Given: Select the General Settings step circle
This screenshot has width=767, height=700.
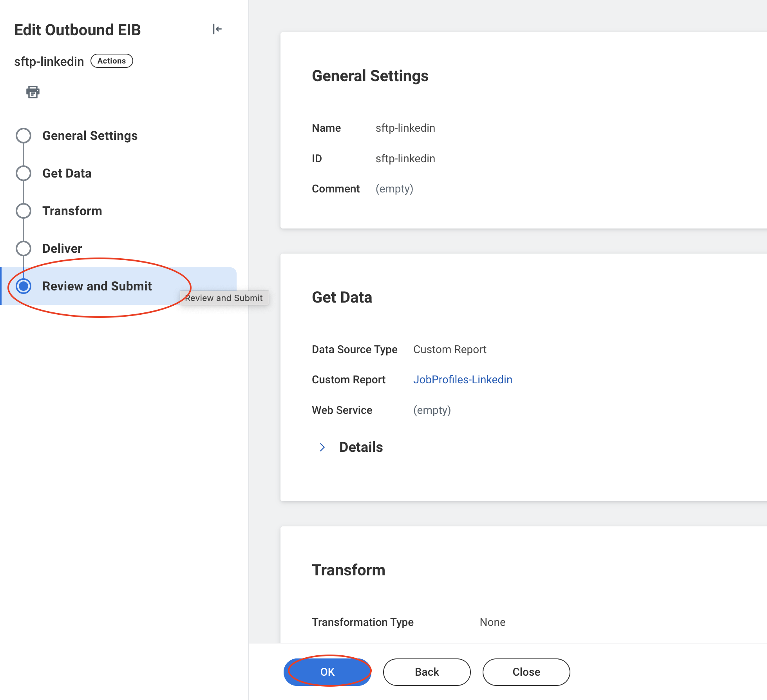Looking at the screenshot, I should pyautogui.click(x=24, y=136).
